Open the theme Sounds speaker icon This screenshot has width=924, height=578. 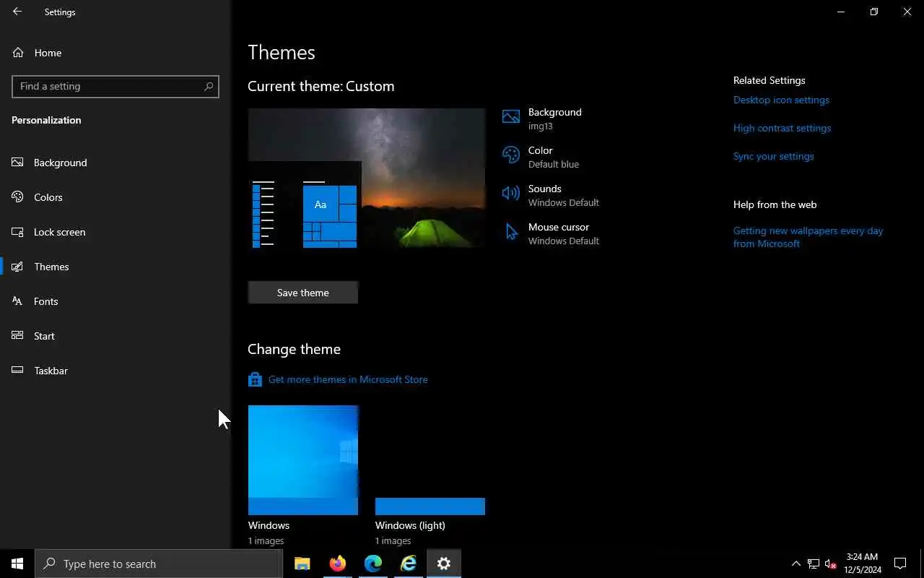[x=511, y=193]
